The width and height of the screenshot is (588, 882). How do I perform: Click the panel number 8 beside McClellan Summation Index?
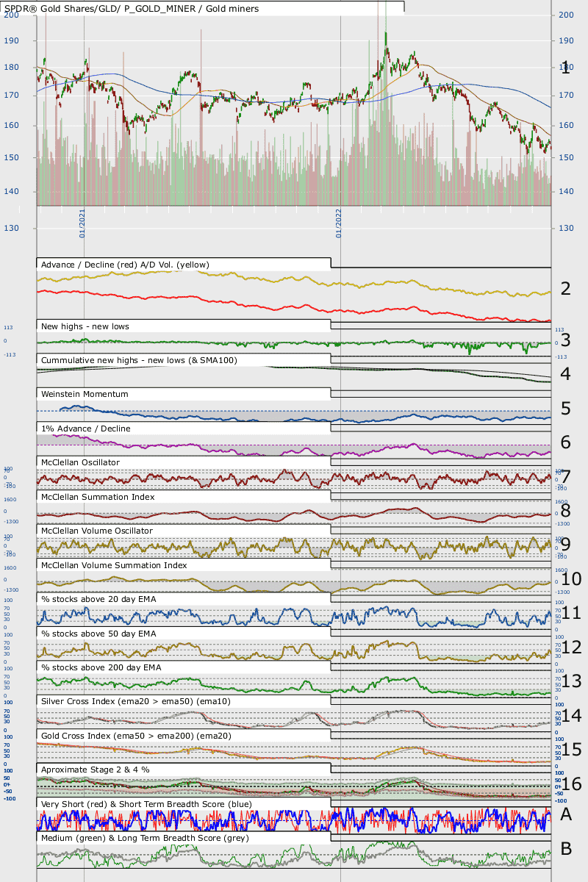coord(565,511)
